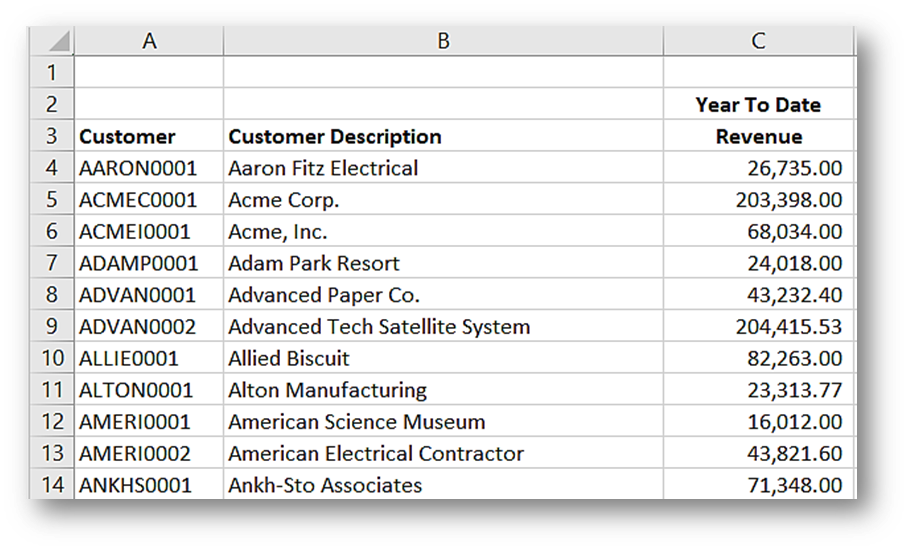Select column B header
The width and height of the screenshot is (909, 551).
tap(443, 41)
